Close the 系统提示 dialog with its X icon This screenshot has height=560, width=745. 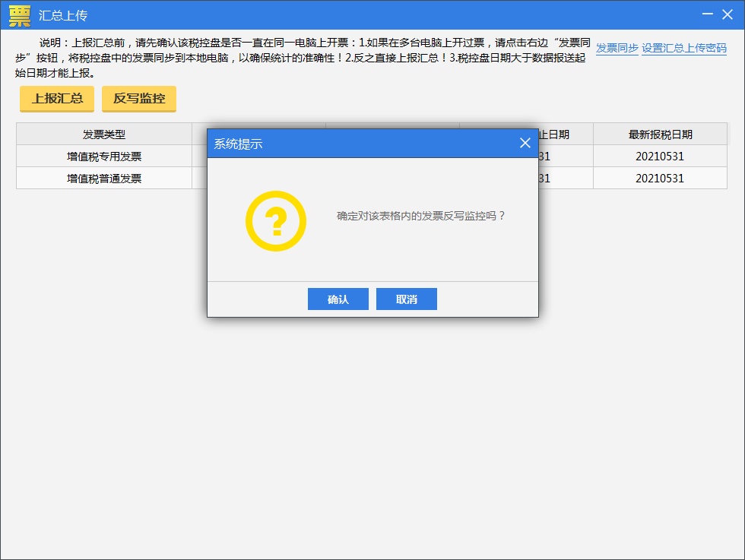click(525, 142)
